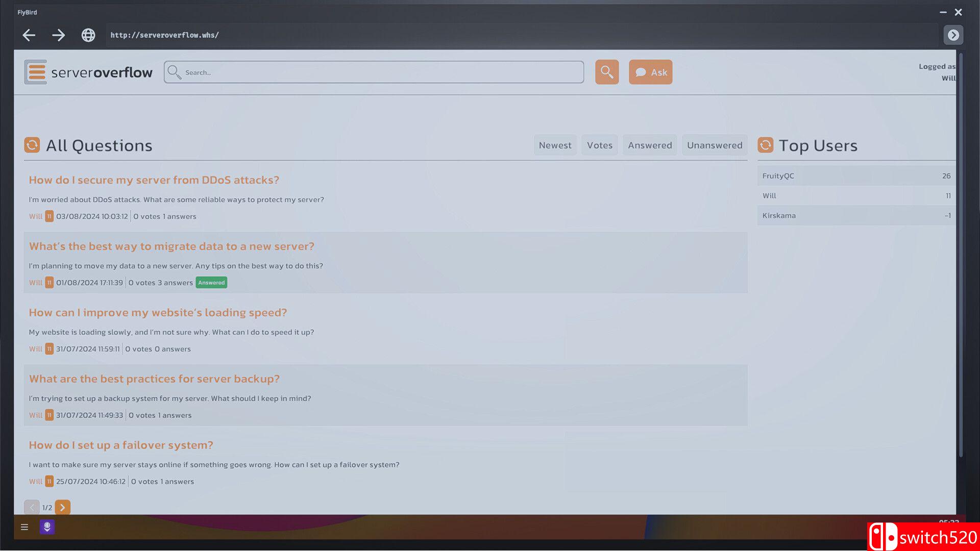The image size is (980, 551).
Task: Open the DDoS attacks question link
Action: 154,180
